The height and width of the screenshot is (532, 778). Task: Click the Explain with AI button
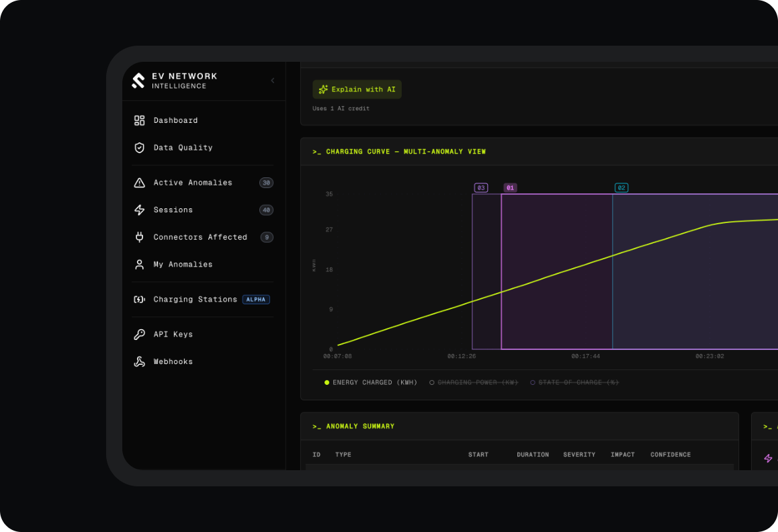point(357,89)
